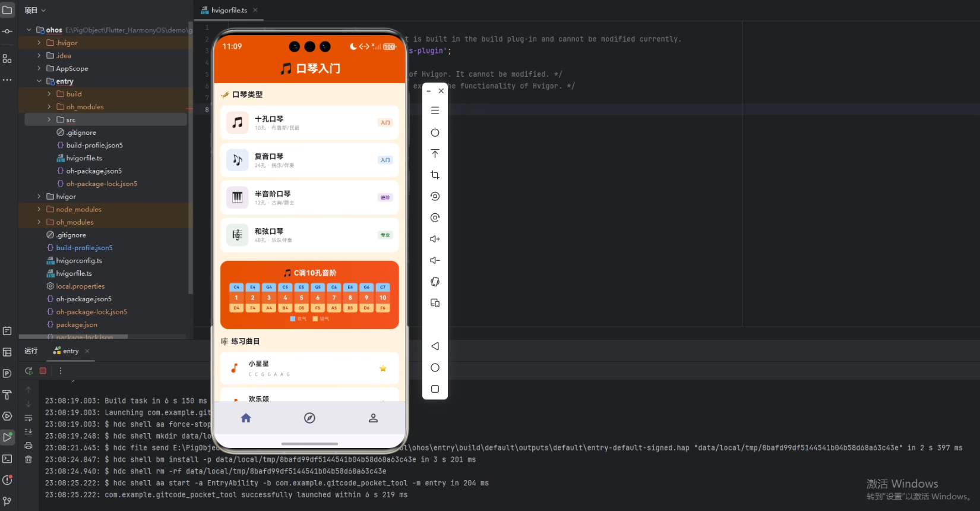Viewport: 980px width, 511px height.
Task: Tap emulator home circle button
Action: point(435,367)
